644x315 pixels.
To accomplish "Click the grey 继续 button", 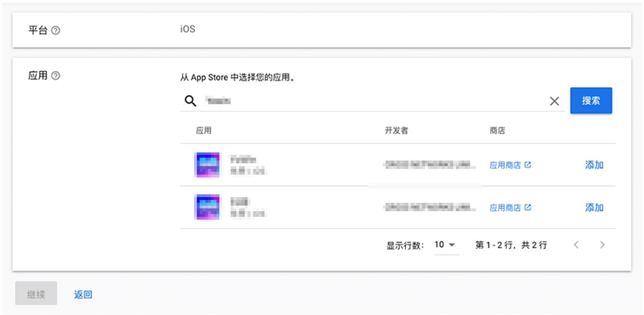I will [36, 294].
